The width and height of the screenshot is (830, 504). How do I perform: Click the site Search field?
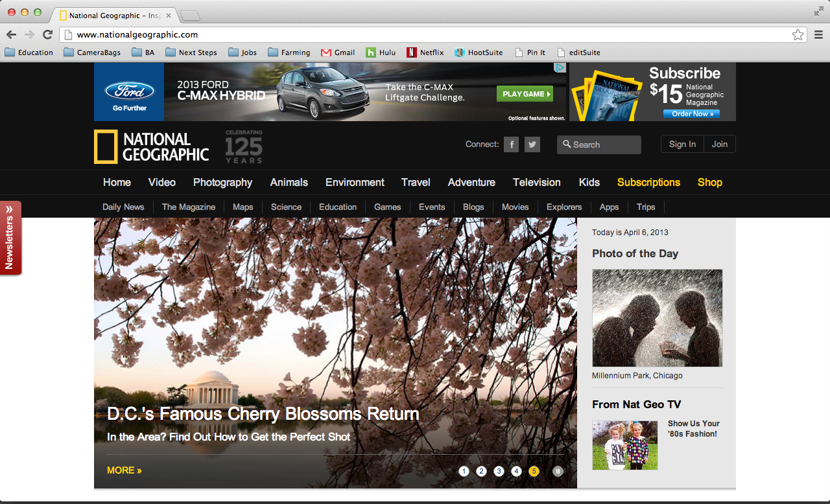tap(603, 145)
